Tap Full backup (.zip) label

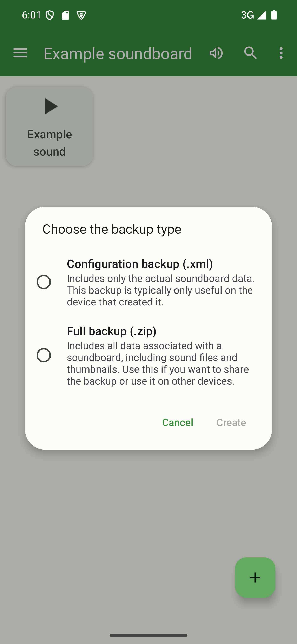pyautogui.click(x=111, y=331)
